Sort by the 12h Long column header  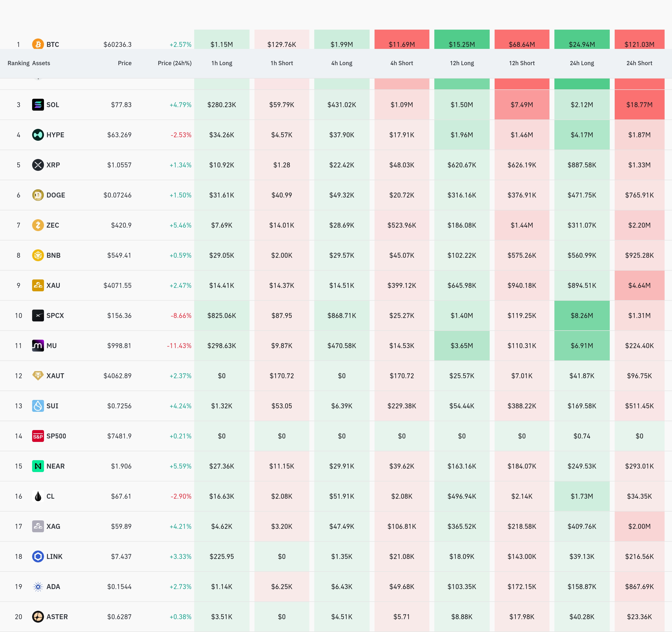click(462, 63)
